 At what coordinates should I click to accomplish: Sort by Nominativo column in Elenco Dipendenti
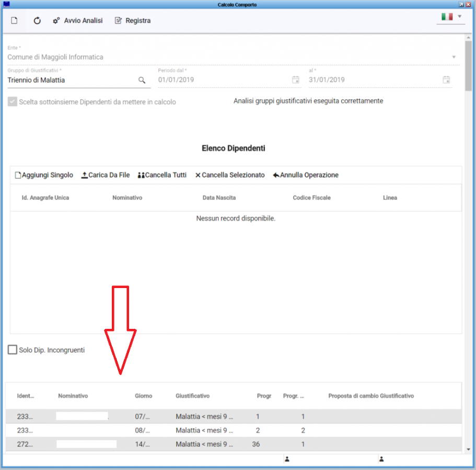127,198
